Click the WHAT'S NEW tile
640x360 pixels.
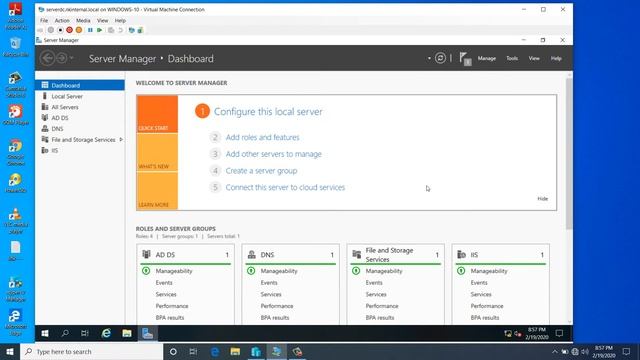(157, 153)
